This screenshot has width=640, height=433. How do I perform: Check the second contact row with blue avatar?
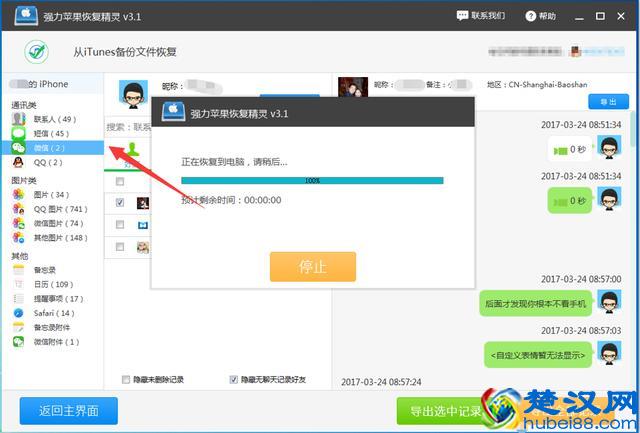pyautogui.click(x=120, y=224)
